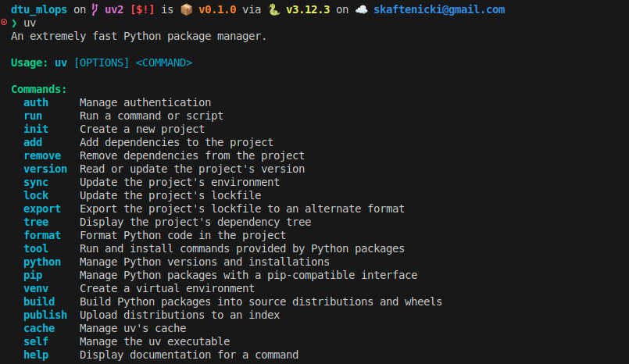Click the skaftenicki@gmail.com account text
Image resolution: width=629 pixels, height=364 pixels.
439,10
